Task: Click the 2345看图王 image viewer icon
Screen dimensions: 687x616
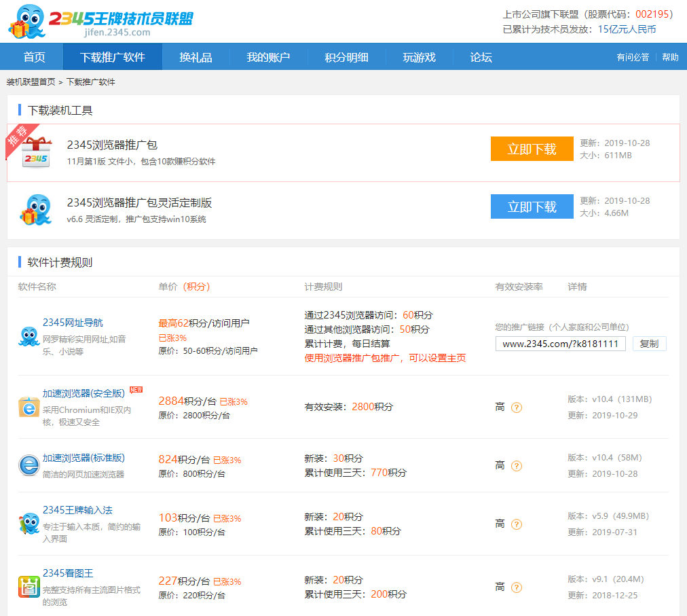Action: pos(29,587)
